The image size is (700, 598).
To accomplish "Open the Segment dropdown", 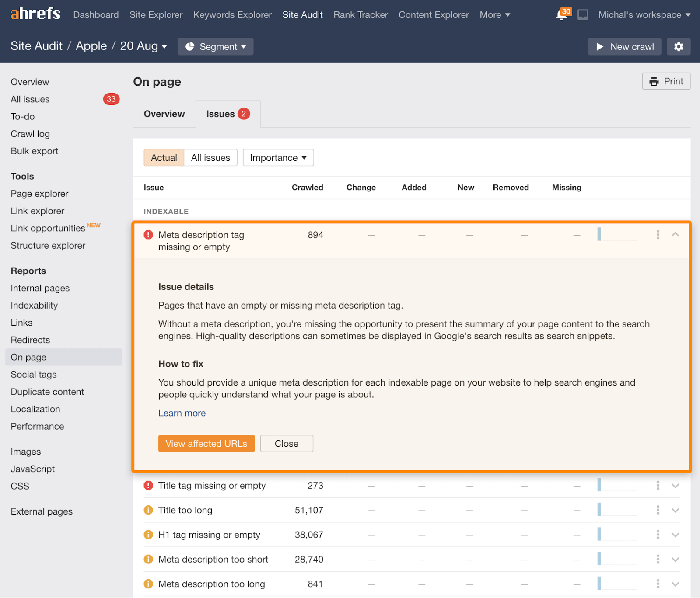I will coord(215,47).
